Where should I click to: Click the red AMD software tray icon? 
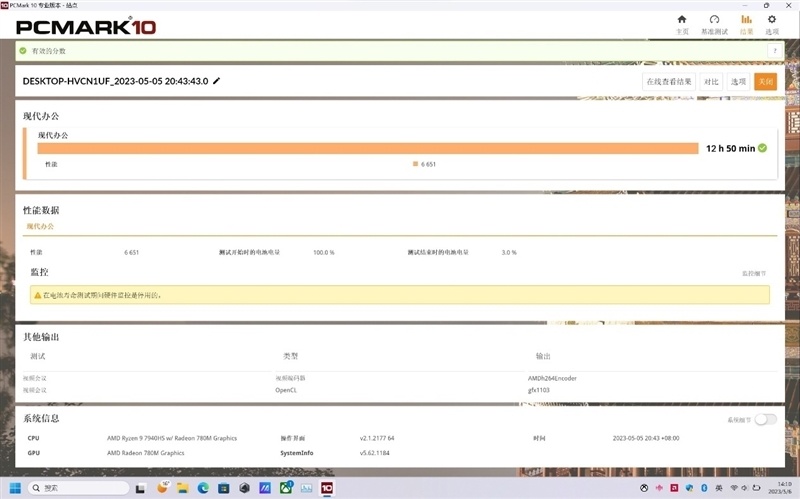[674, 488]
